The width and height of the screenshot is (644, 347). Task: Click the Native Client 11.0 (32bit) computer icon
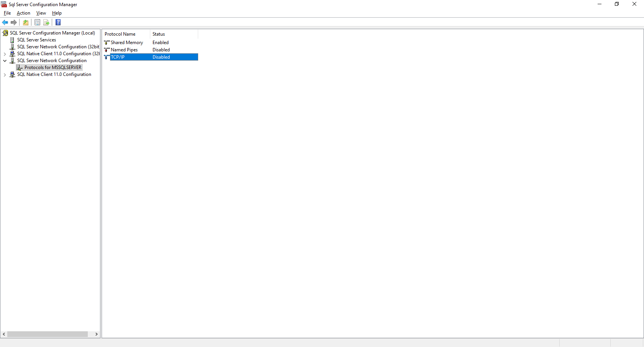click(x=12, y=54)
